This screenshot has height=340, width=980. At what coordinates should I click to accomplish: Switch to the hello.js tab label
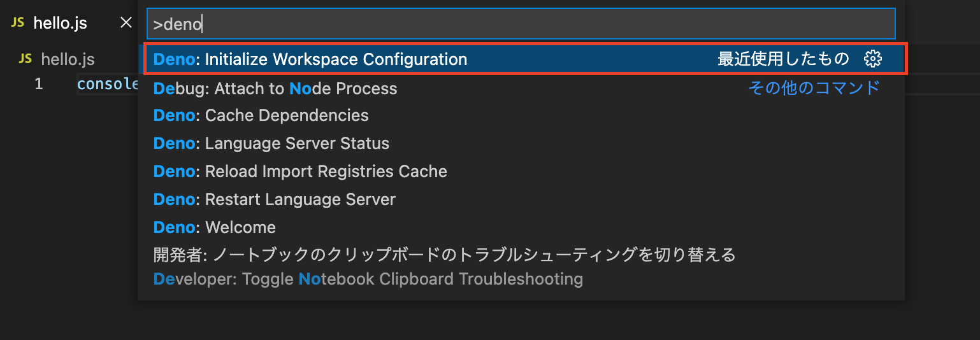pos(60,24)
